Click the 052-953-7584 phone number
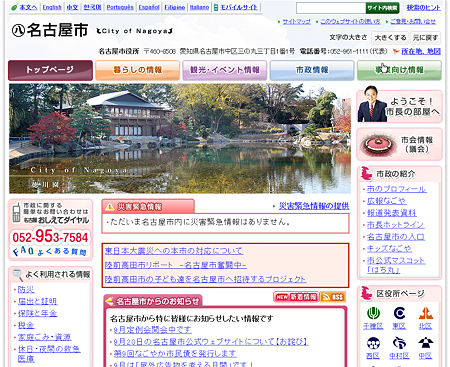The image size is (450, 367). [50, 237]
